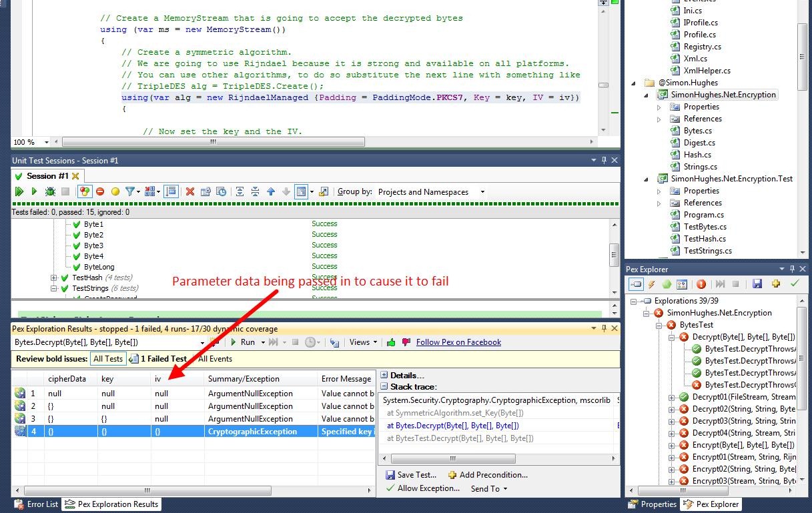
Task: Click the Run button in Pex results
Action: pos(243,342)
